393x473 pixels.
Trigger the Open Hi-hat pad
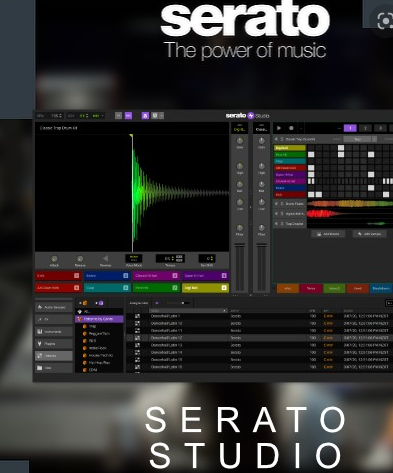coord(205,276)
